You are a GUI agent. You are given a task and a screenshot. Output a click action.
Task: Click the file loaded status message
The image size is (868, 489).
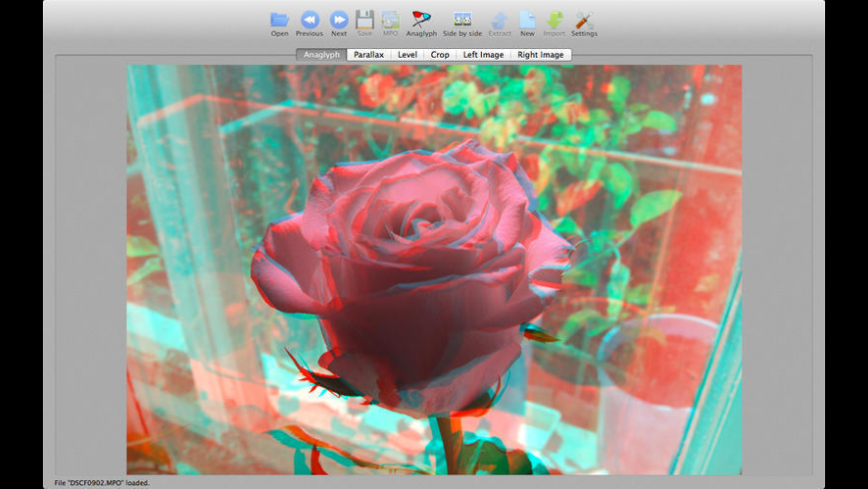(x=102, y=483)
